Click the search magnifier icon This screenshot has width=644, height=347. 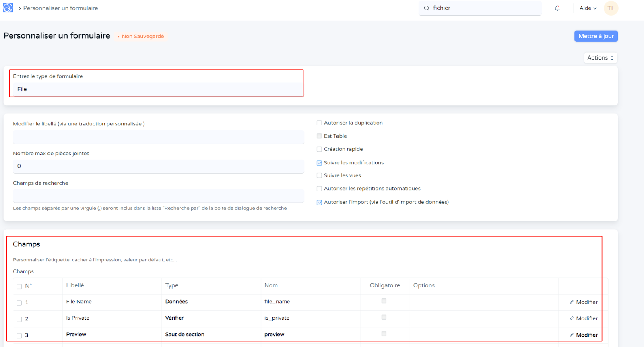pyautogui.click(x=427, y=8)
